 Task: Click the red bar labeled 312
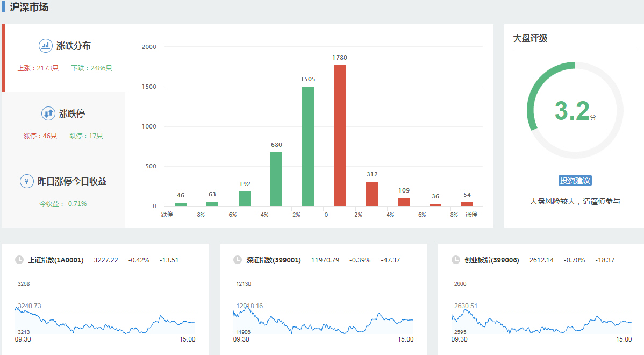click(x=372, y=194)
